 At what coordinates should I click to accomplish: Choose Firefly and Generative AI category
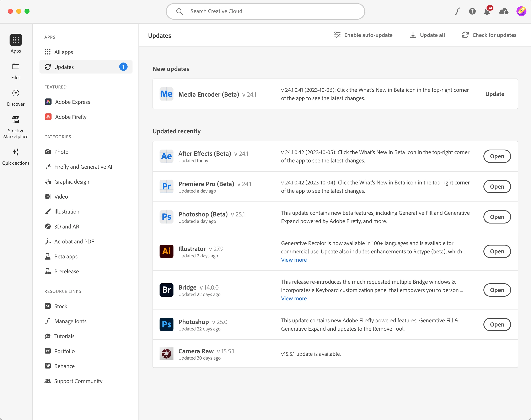point(83,167)
